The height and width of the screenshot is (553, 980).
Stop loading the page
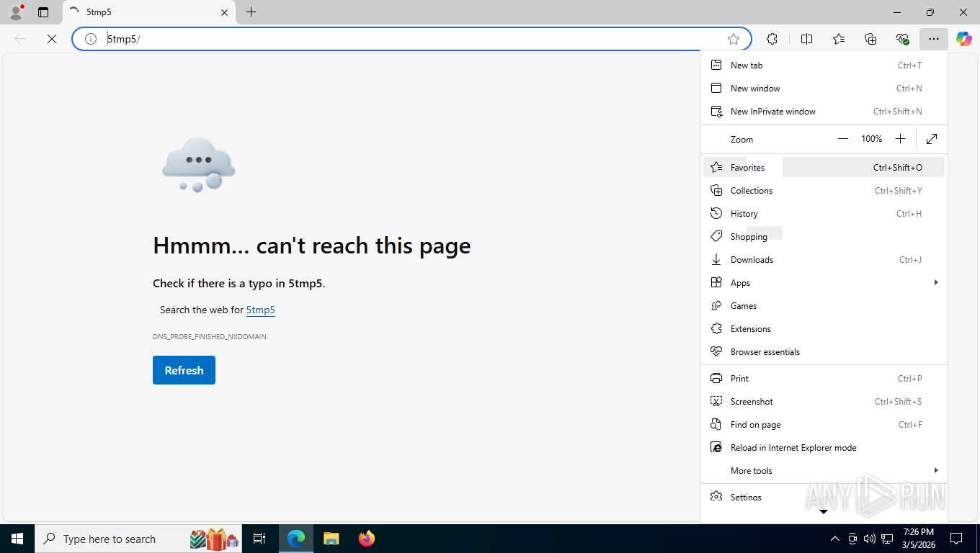click(x=52, y=39)
